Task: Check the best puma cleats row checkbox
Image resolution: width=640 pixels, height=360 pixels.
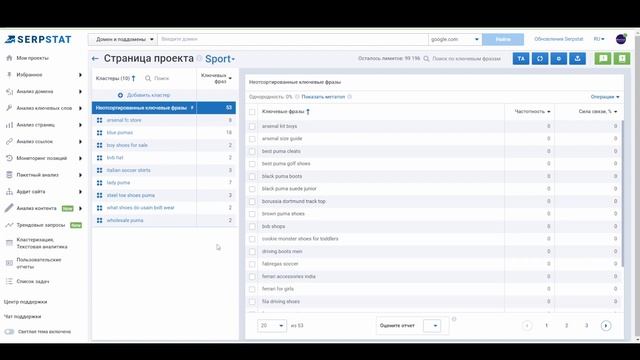Action: point(252,151)
